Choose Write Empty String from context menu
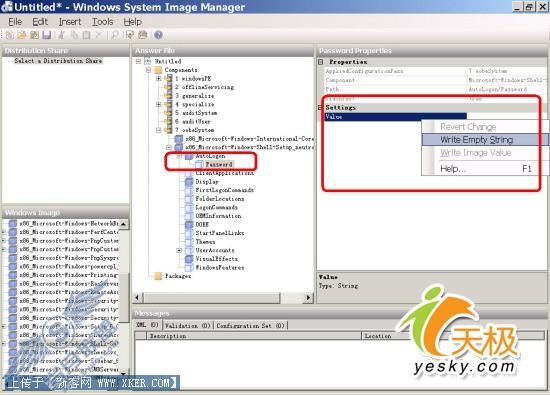This screenshot has width=550, height=395. tap(485, 140)
